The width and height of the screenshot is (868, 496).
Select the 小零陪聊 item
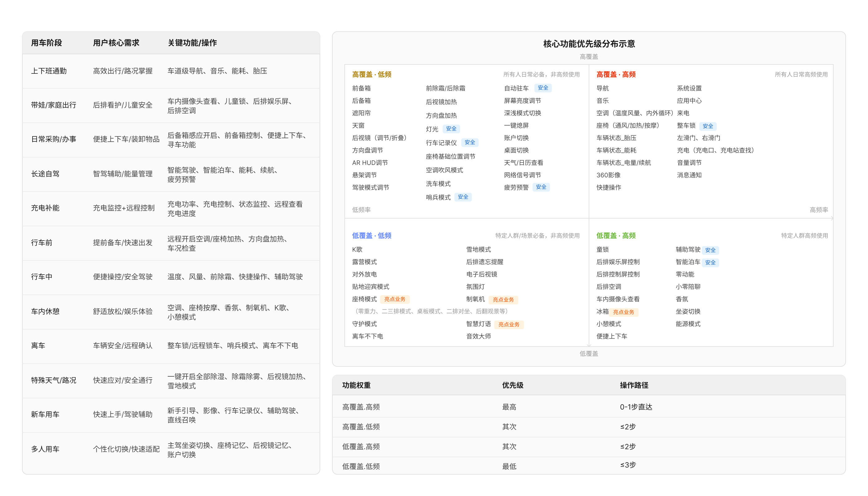688,286
